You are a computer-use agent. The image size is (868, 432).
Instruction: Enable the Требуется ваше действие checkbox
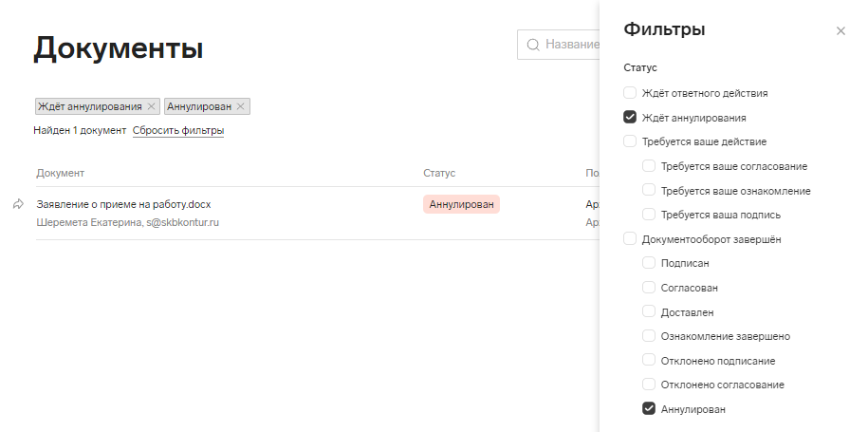(630, 141)
